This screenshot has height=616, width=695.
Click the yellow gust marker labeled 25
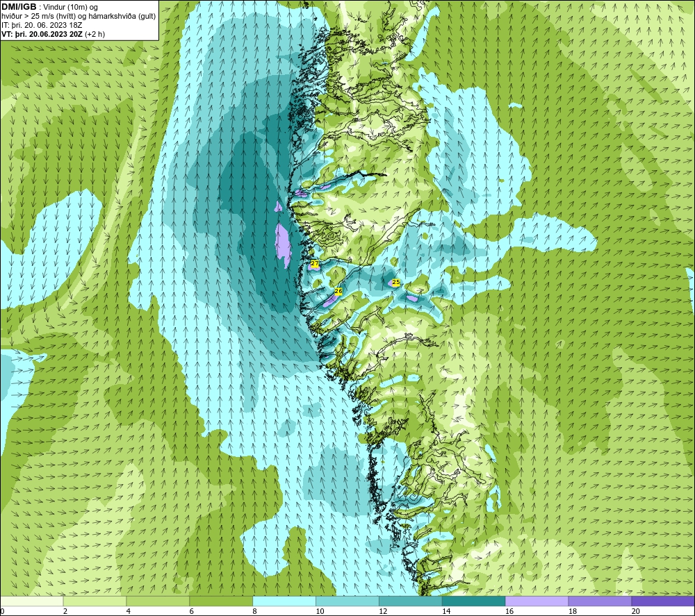[x=396, y=282]
